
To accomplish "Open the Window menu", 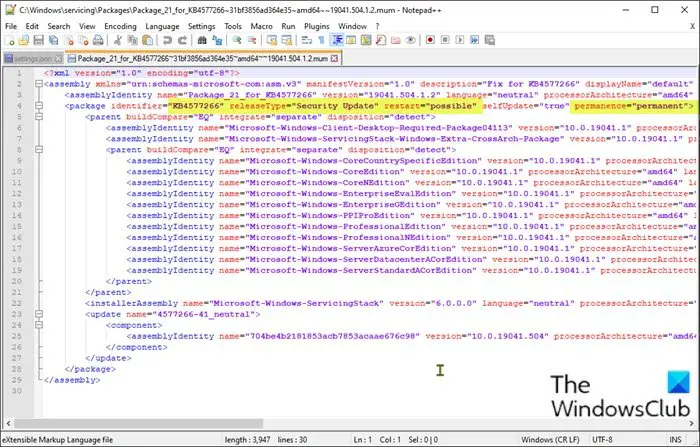I will coord(352,26).
